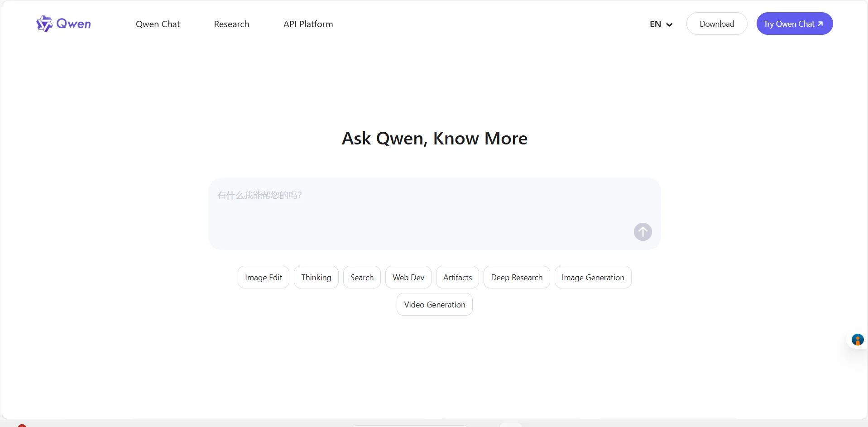868x427 pixels.
Task: Enable the Thinking mode chip
Action: 316,277
